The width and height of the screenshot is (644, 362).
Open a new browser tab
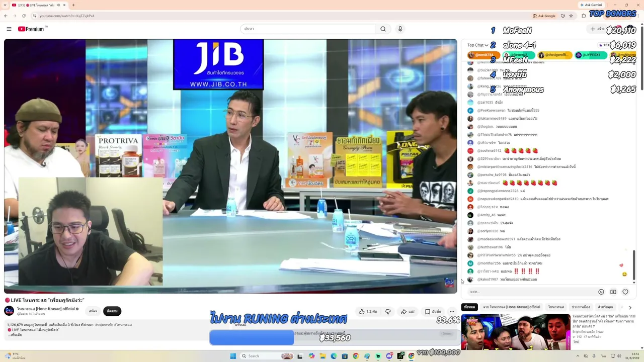[73, 5]
